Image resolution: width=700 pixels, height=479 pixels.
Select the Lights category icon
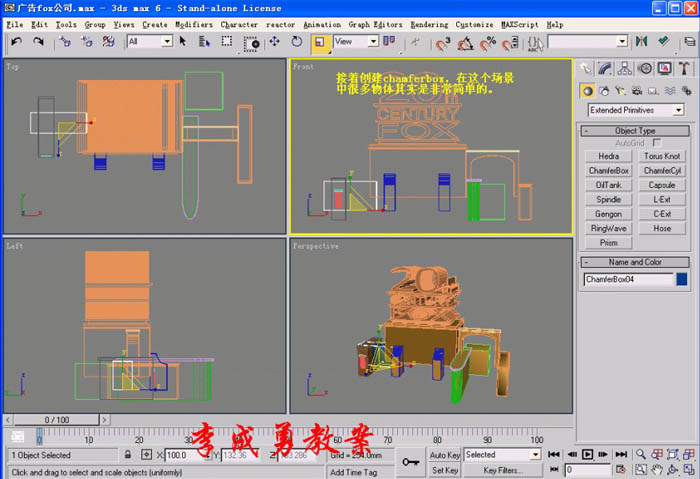[x=621, y=91]
